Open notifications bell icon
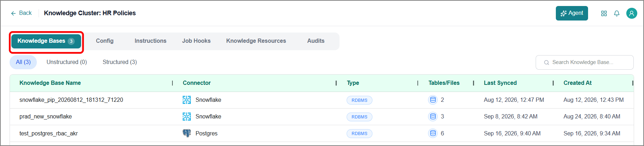Screen dimensions: 644x146 point(617,13)
